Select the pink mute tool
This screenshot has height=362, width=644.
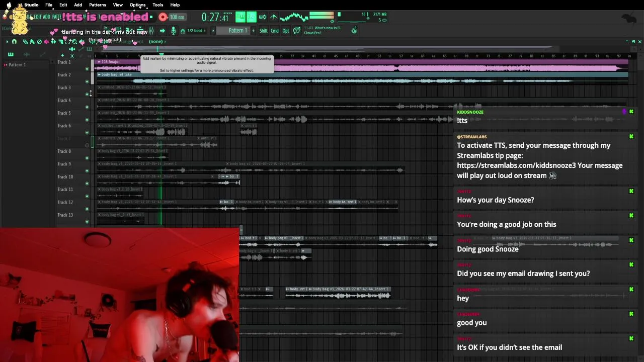tap(46, 42)
